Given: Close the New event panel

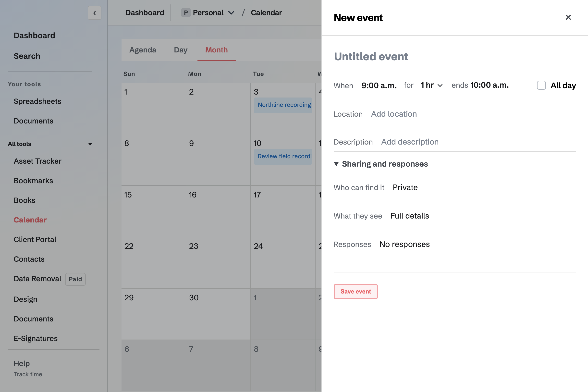Looking at the screenshot, I should [568, 17].
